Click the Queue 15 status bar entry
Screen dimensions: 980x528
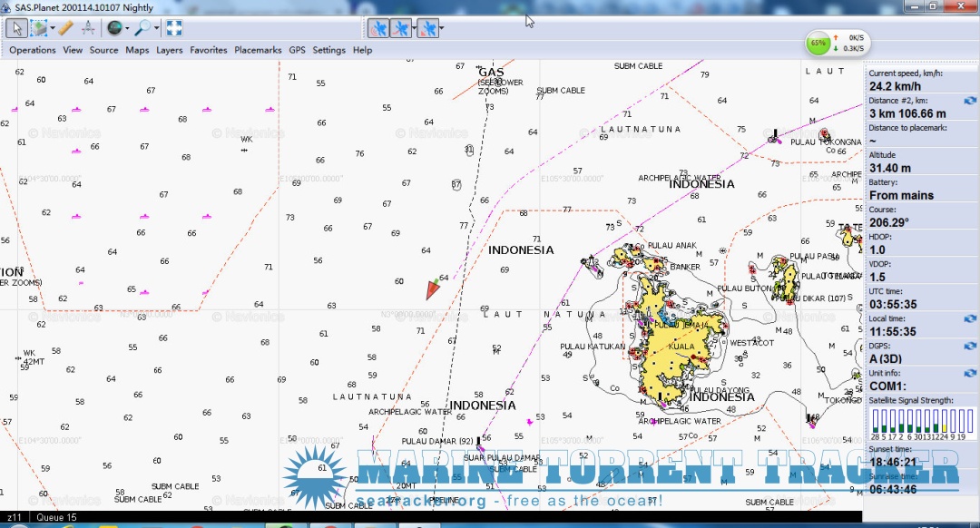coord(56,517)
